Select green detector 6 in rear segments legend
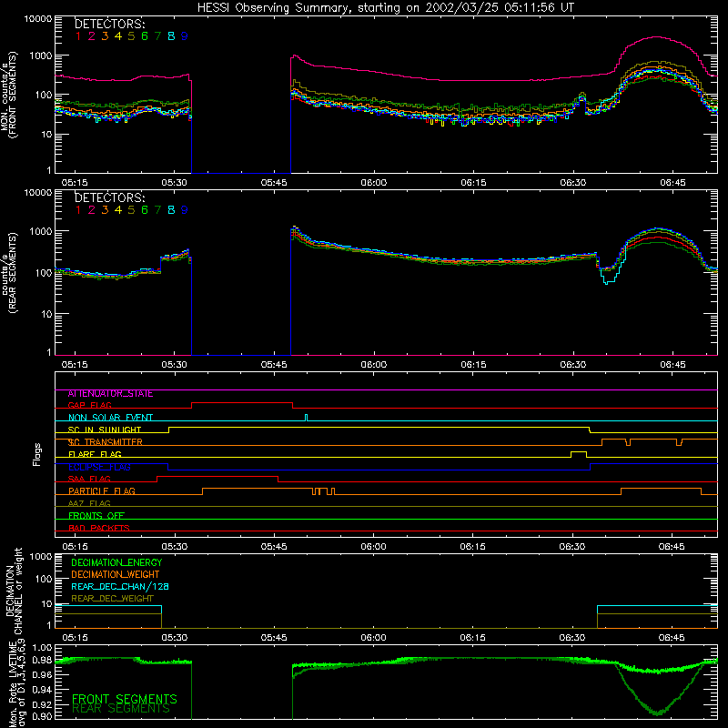 (x=145, y=210)
